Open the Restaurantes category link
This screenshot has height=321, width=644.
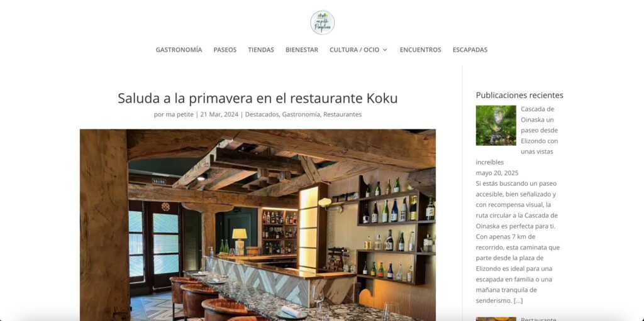[343, 114]
